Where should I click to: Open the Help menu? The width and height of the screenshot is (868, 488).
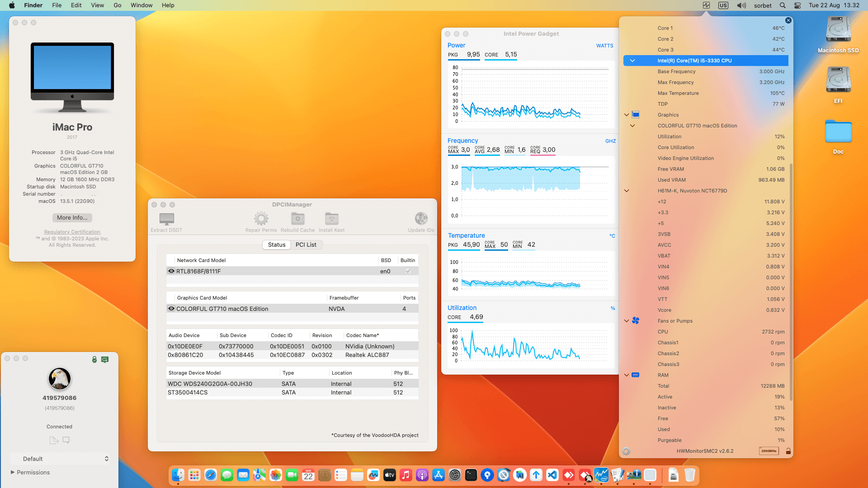[168, 5]
